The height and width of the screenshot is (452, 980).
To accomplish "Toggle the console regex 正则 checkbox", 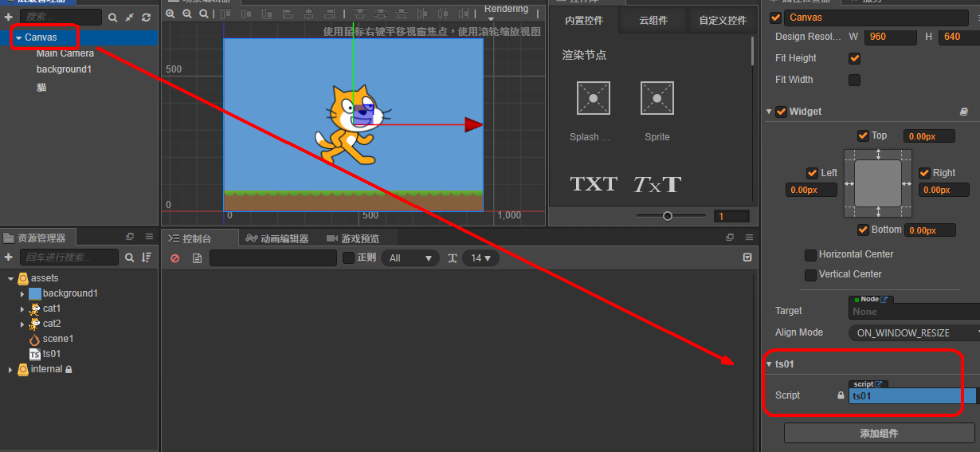I will pyautogui.click(x=348, y=258).
